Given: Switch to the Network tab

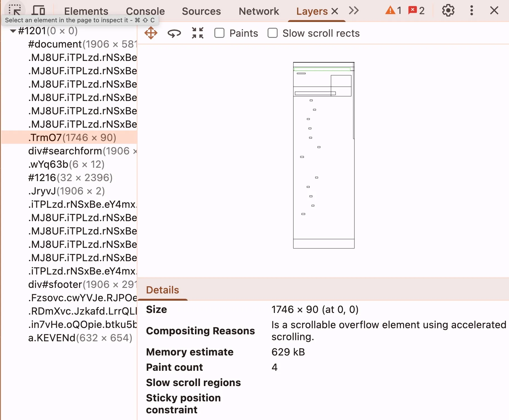Looking at the screenshot, I should (259, 11).
